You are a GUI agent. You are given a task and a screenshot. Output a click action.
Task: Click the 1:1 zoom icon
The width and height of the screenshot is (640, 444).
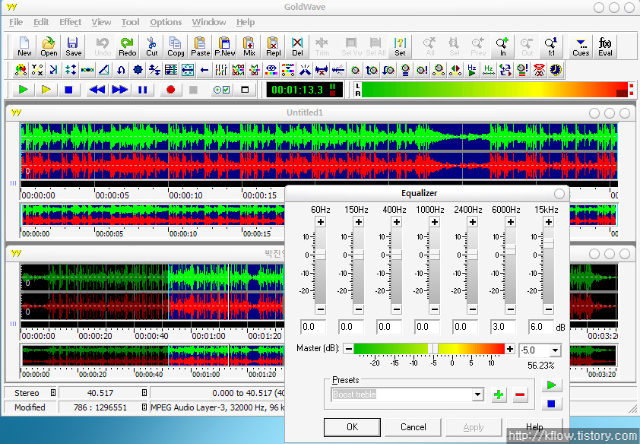click(551, 47)
